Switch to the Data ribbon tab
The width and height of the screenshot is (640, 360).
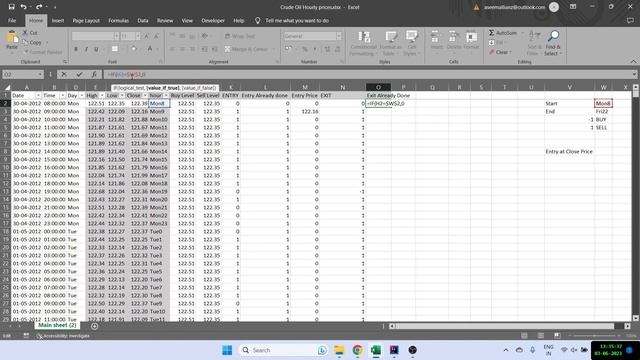click(143, 20)
